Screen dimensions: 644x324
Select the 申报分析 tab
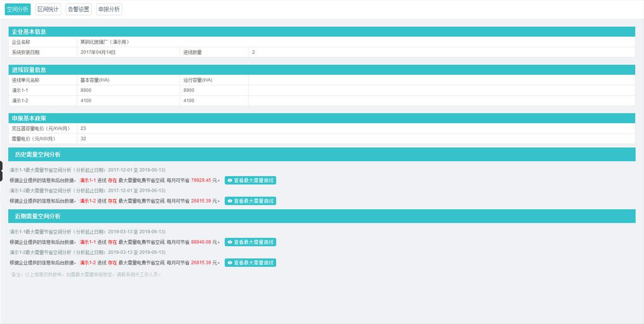click(x=109, y=9)
